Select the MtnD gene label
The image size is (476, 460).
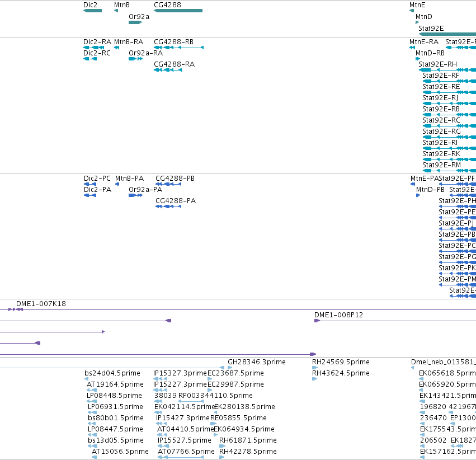click(x=424, y=16)
